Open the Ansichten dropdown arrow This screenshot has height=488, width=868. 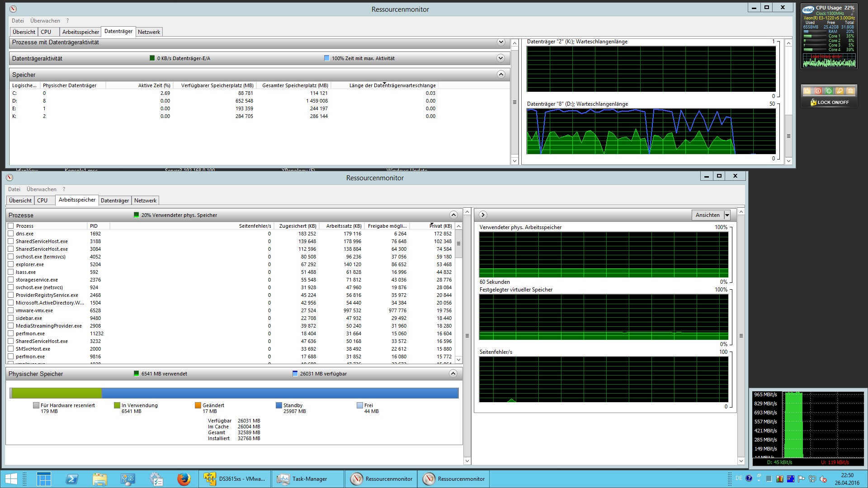point(727,215)
